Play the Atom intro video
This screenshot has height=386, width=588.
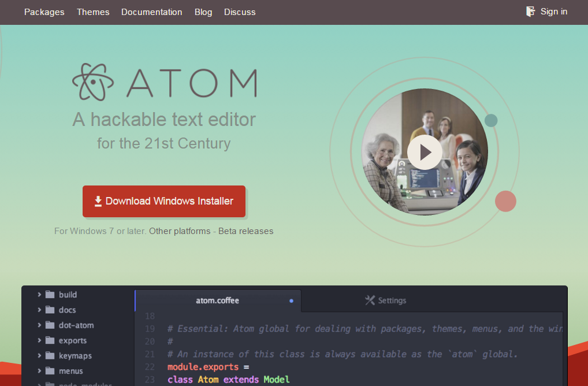pos(425,153)
